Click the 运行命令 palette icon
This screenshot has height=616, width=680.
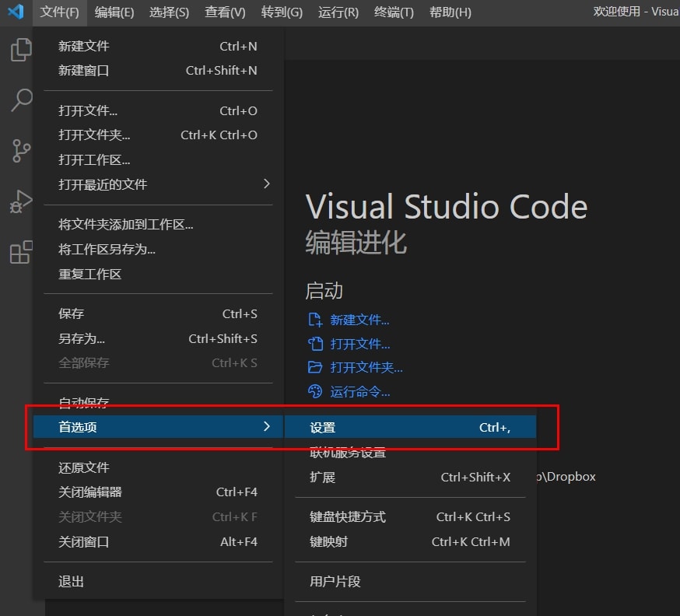pyautogui.click(x=315, y=391)
